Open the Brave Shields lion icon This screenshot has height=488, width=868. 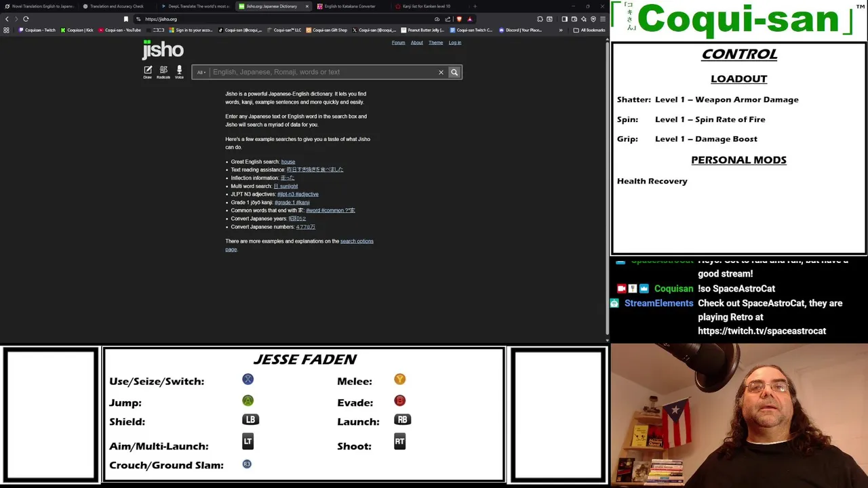tap(459, 19)
